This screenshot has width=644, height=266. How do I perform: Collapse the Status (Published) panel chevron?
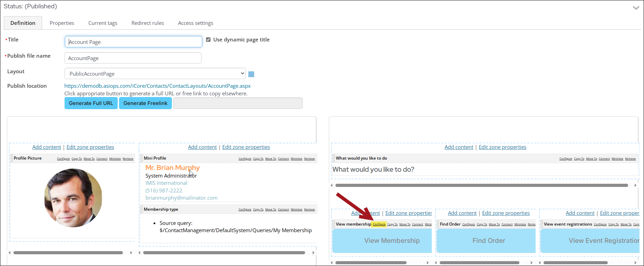(636, 8)
